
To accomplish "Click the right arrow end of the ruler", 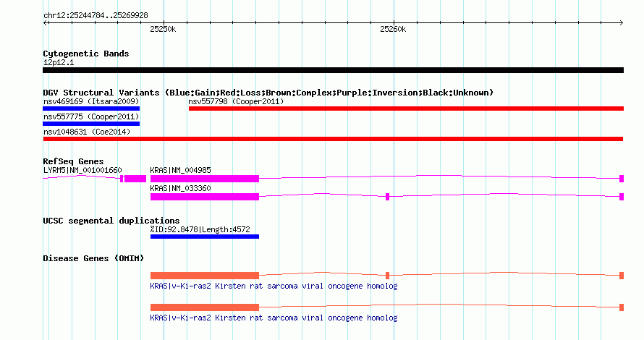I will click(x=622, y=23).
